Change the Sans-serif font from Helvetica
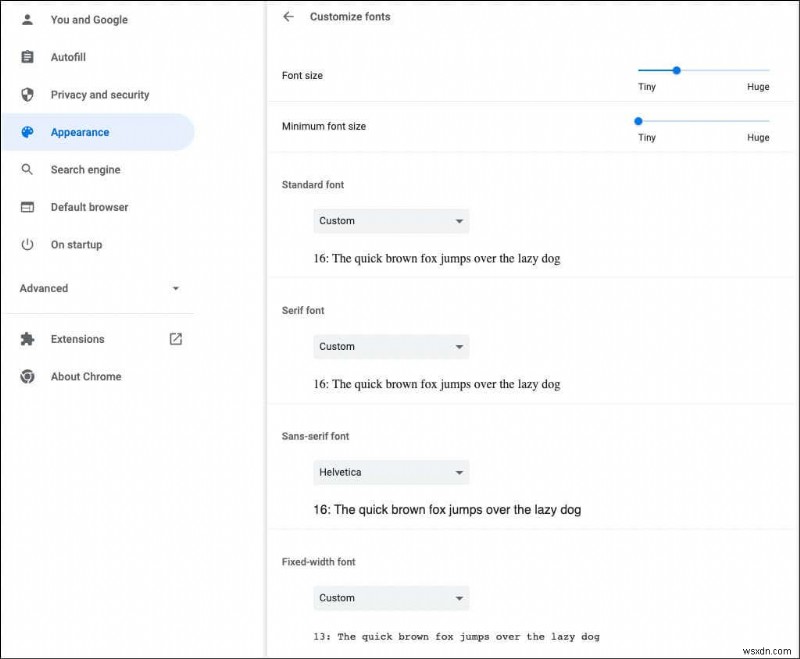Viewport: 800px width, 659px height. coord(390,472)
